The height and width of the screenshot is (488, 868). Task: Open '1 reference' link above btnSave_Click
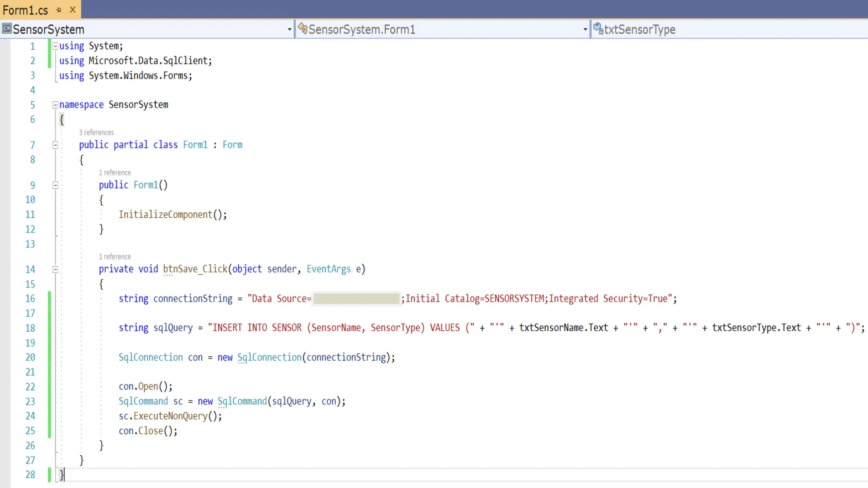(x=115, y=257)
